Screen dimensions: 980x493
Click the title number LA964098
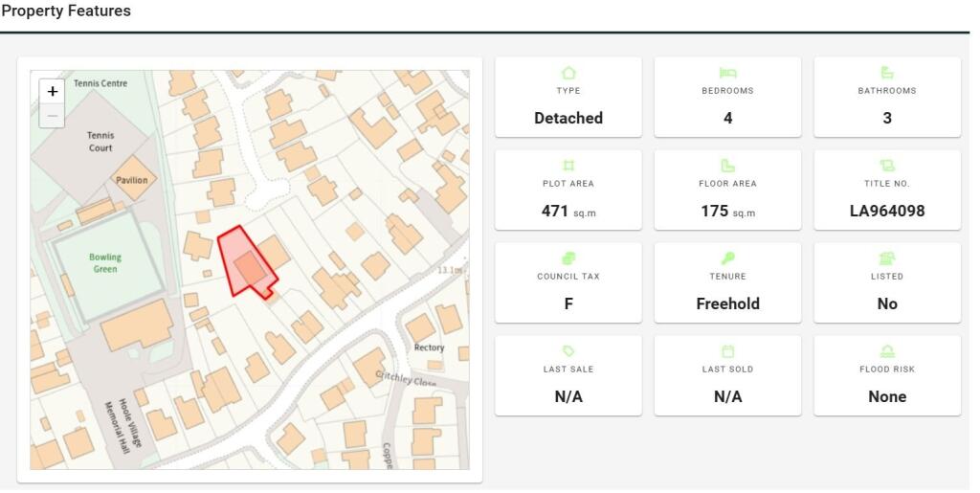pyautogui.click(x=887, y=211)
